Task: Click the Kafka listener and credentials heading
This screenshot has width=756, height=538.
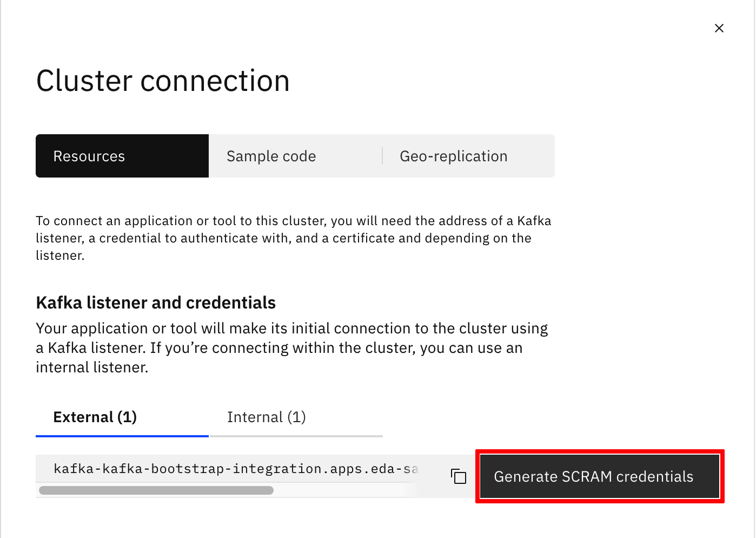Action: 156,303
